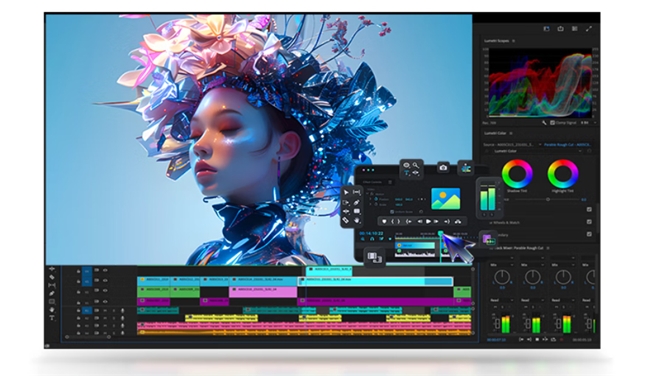Click the camera export frame icon

click(x=443, y=167)
